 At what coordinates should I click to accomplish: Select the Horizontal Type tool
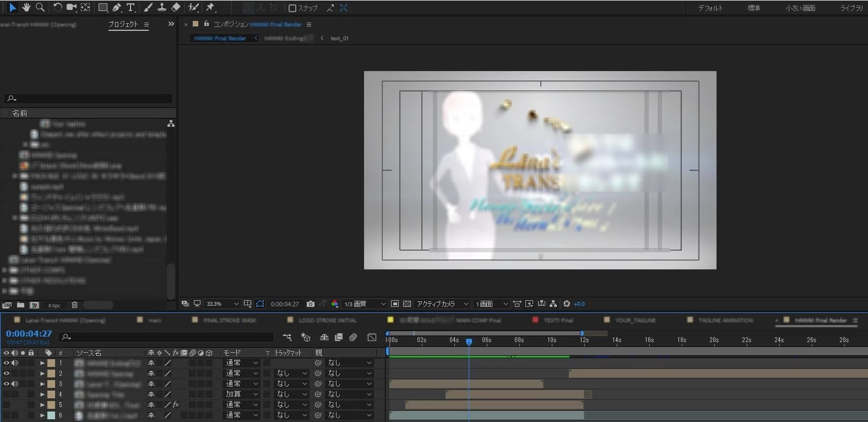(x=131, y=7)
